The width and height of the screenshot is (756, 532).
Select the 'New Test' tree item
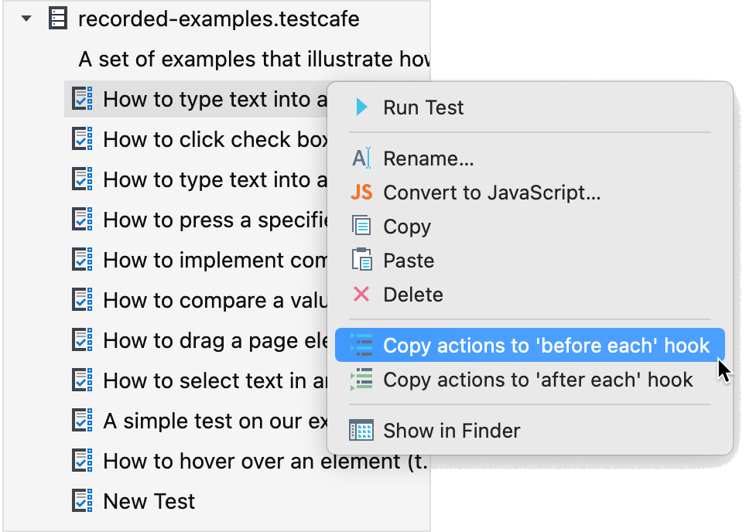(x=147, y=501)
